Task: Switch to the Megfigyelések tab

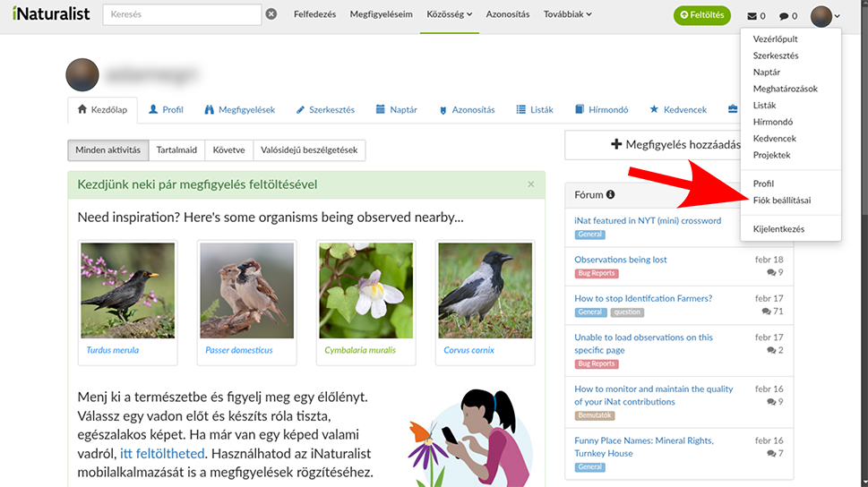Action: point(239,110)
